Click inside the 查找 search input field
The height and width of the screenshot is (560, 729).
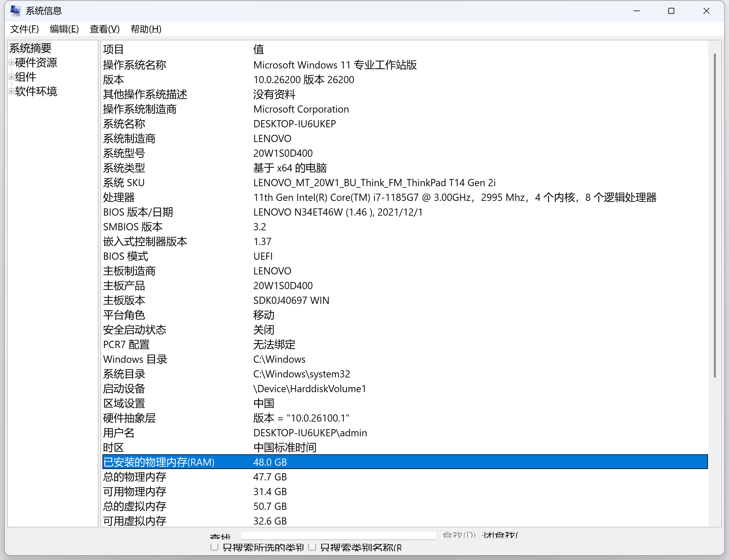coord(338,535)
